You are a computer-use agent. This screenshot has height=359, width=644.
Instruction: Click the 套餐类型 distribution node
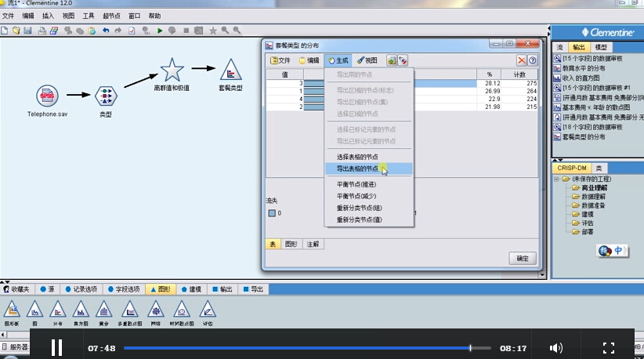pos(230,71)
